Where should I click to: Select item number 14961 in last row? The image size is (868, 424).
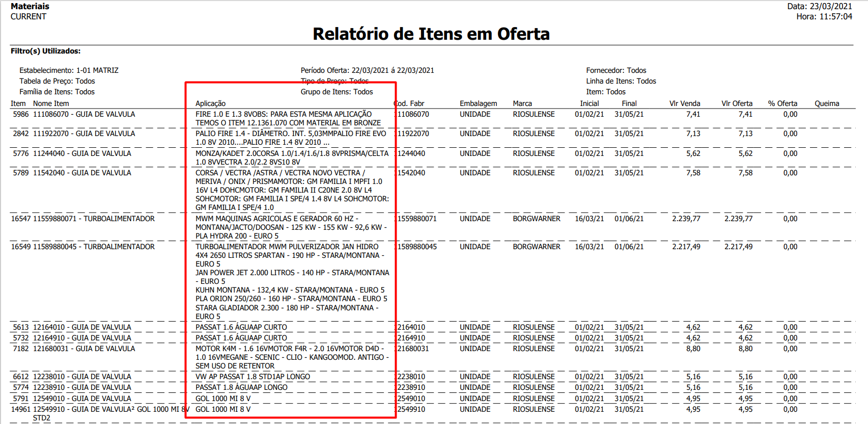(x=21, y=409)
